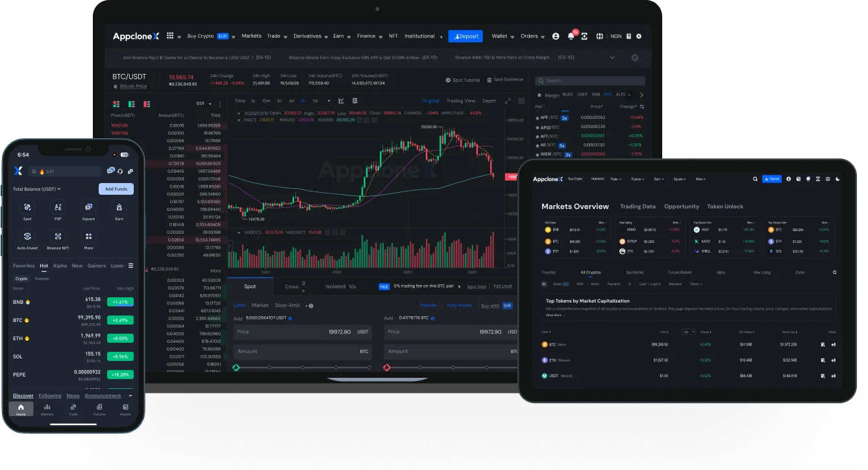This screenshot has height=470, width=868.
Task: Open Binance NFT icon on phone
Action: click(58, 236)
